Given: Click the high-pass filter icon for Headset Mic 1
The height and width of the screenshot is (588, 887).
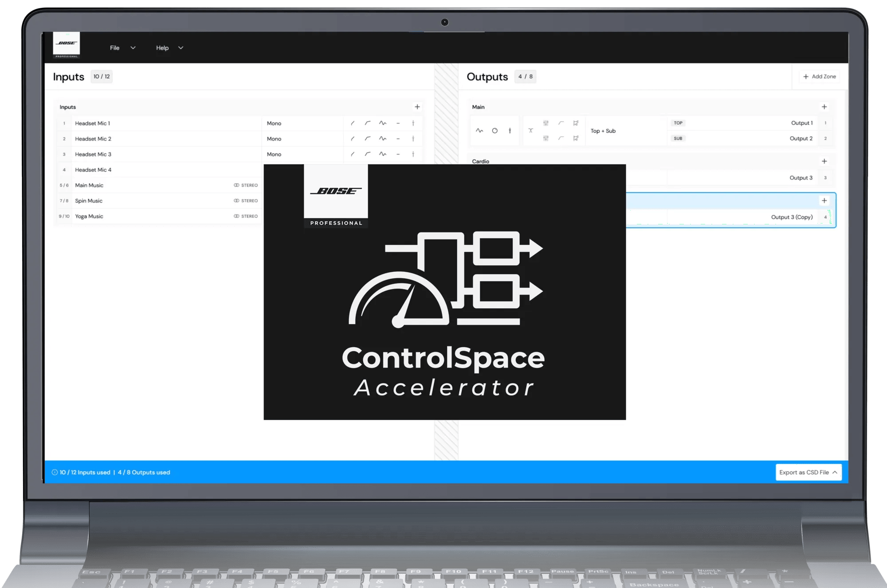Looking at the screenshot, I should pos(368,123).
